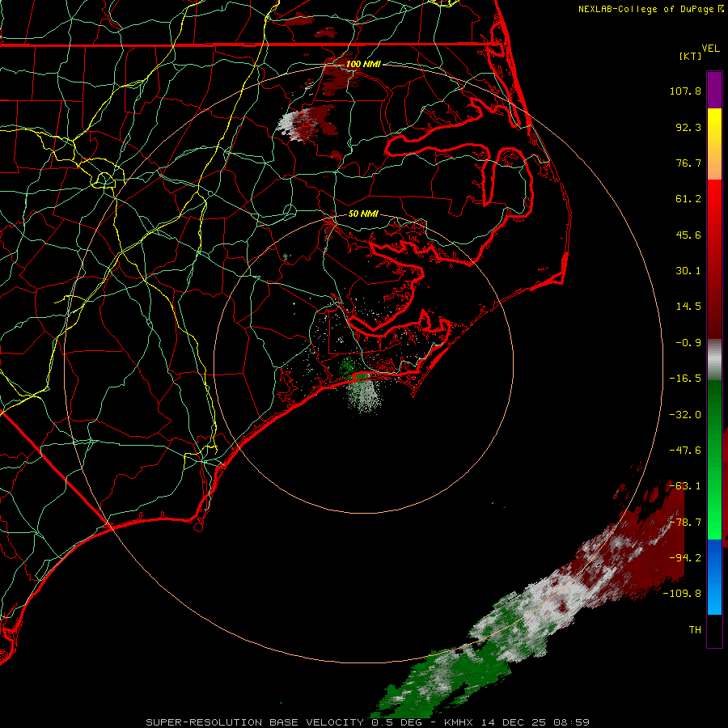Select the -94.2 scale value
Viewport: 728px width, 728px height.
(685, 558)
